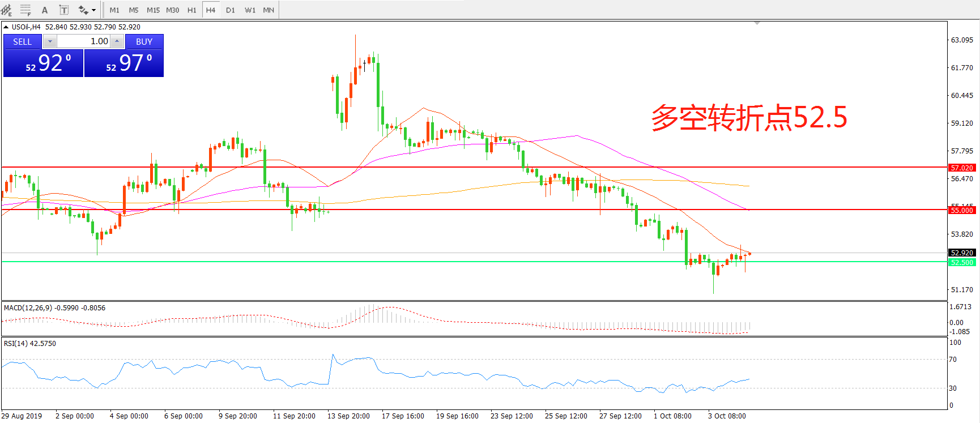Click the red 57.020 price level label
This screenshot has height=423, width=980.
961,168
